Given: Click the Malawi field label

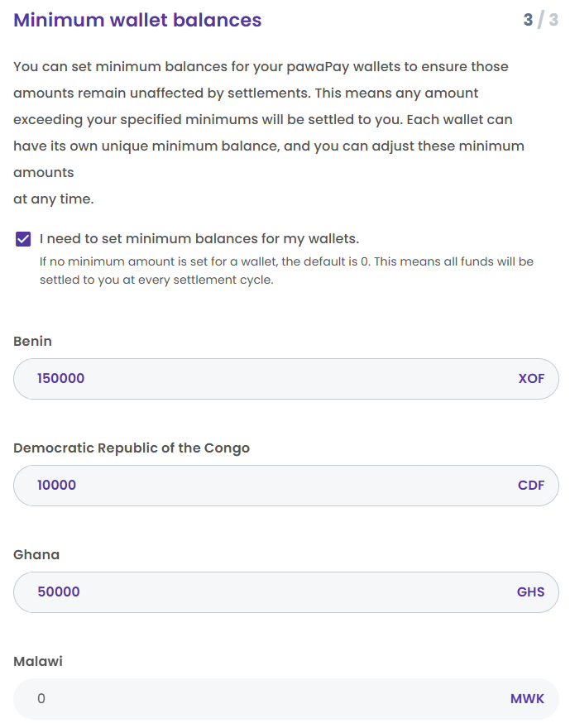Looking at the screenshot, I should [38, 661].
